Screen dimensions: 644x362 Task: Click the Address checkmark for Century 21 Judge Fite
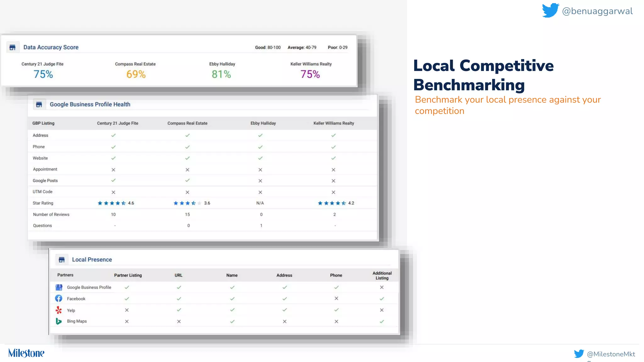coord(114,135)
